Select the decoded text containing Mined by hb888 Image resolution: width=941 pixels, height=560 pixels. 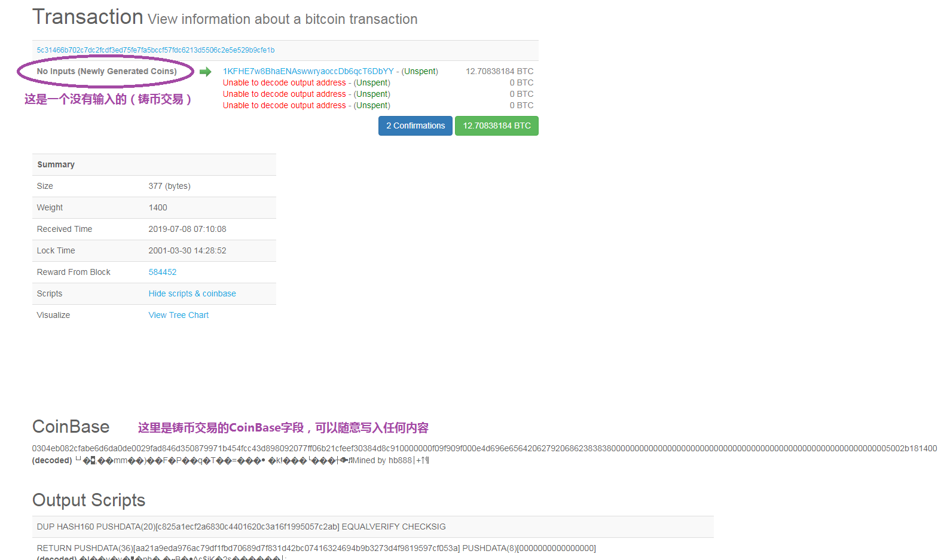tap(231, 460)
